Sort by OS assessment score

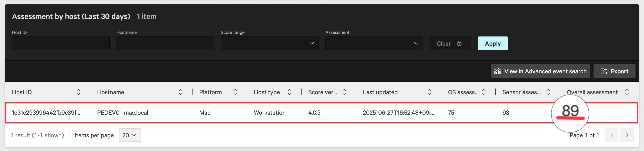point(483,92)
